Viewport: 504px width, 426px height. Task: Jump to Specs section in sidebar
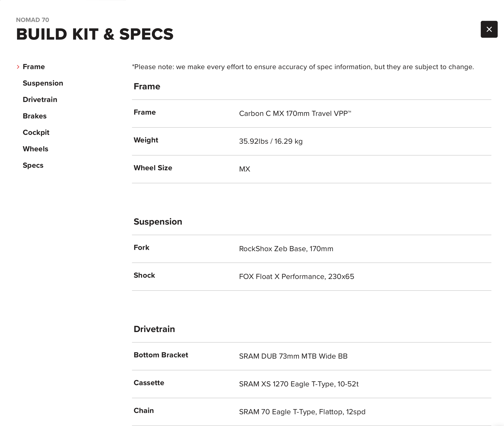[33, 165]
